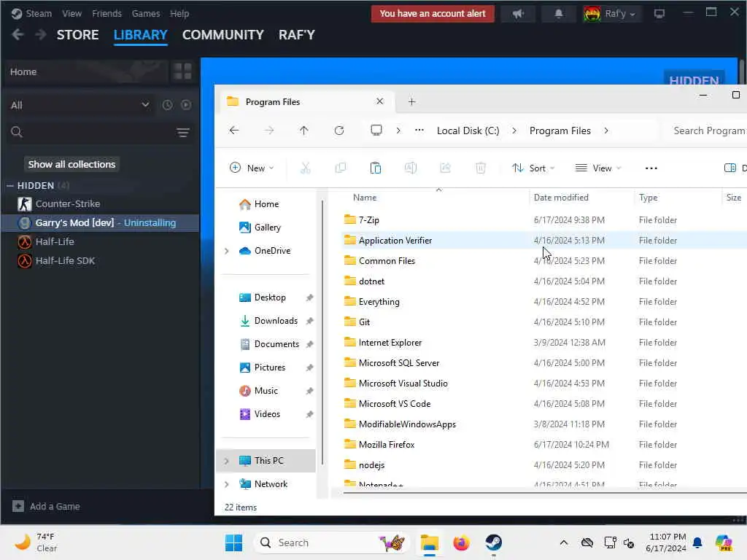This screenshot has width=747, height=560.
Task: Open RAF'Y profile tab in Steam
Action: click(x=297, y=35)
